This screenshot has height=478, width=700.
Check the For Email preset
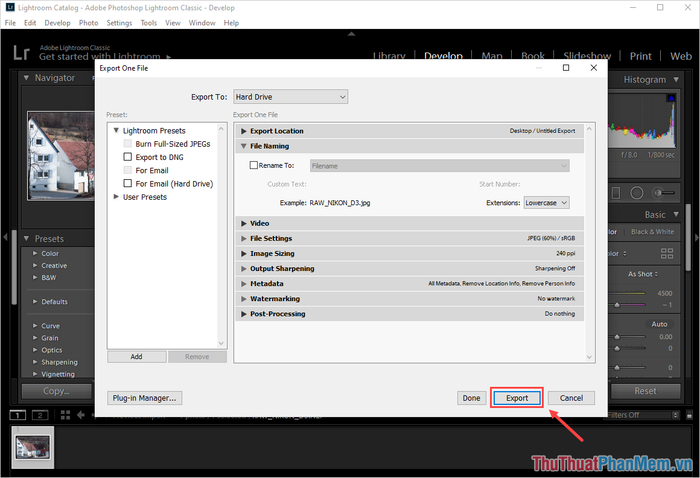click(x=128, y=170)
